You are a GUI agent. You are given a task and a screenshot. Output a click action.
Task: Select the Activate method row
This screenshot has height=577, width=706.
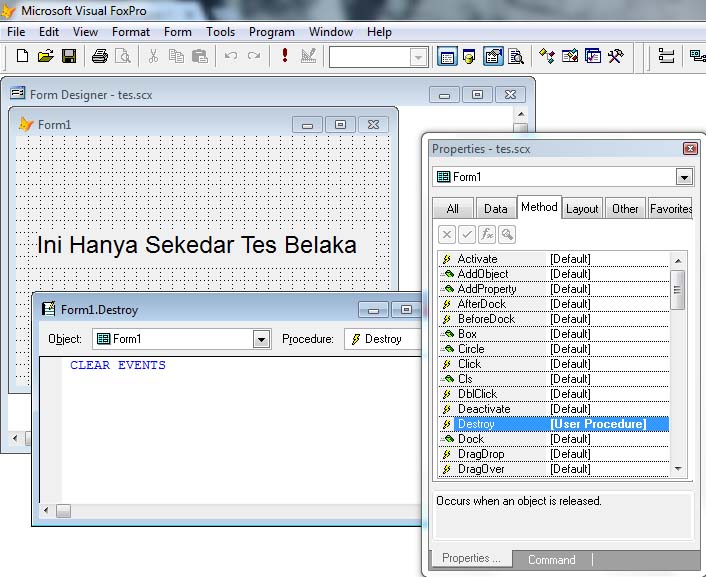tap(554, 259)
